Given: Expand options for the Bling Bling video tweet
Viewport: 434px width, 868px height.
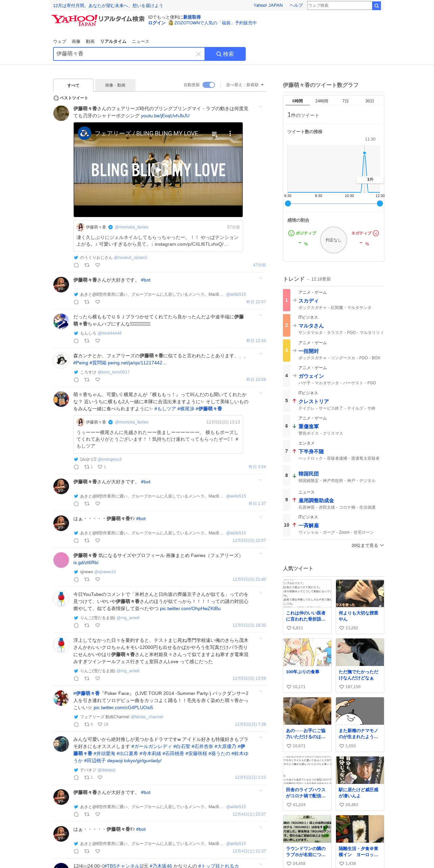Looking at the screenshot, I should pyautogui.click(x=261, y=107).
